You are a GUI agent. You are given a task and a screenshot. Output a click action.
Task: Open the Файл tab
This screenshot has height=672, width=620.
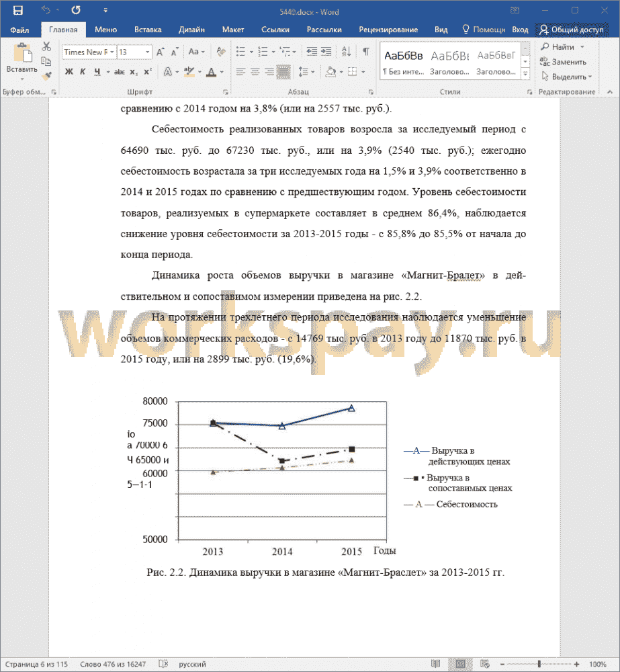(x=19, y=30)
